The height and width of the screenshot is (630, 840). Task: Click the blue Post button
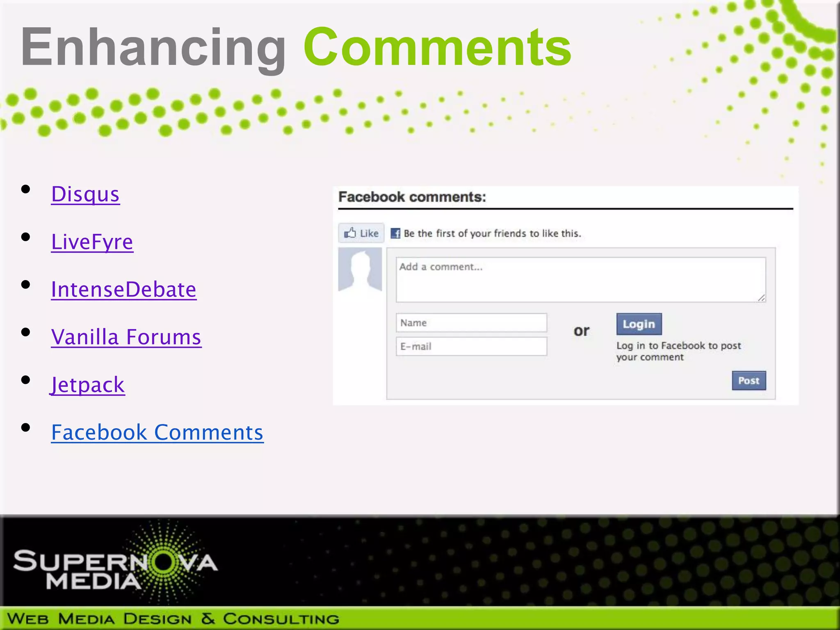pos(749,381)
